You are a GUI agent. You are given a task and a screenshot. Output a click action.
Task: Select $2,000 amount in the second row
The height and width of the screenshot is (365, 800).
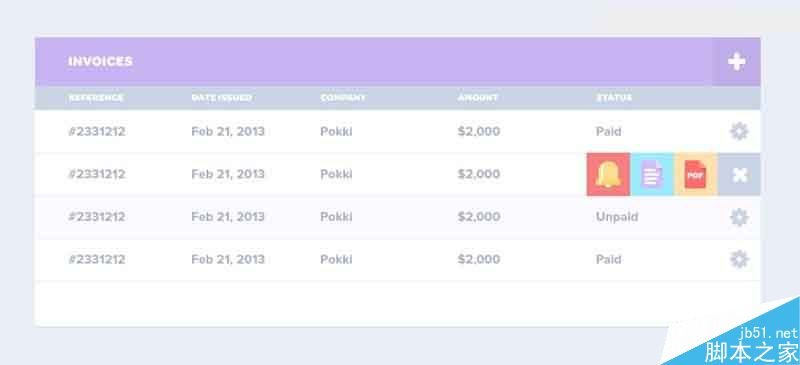[x=479, y=174]
